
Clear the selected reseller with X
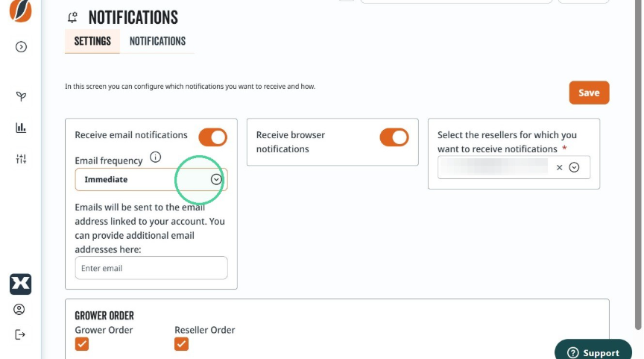click(x=559, y=167)
